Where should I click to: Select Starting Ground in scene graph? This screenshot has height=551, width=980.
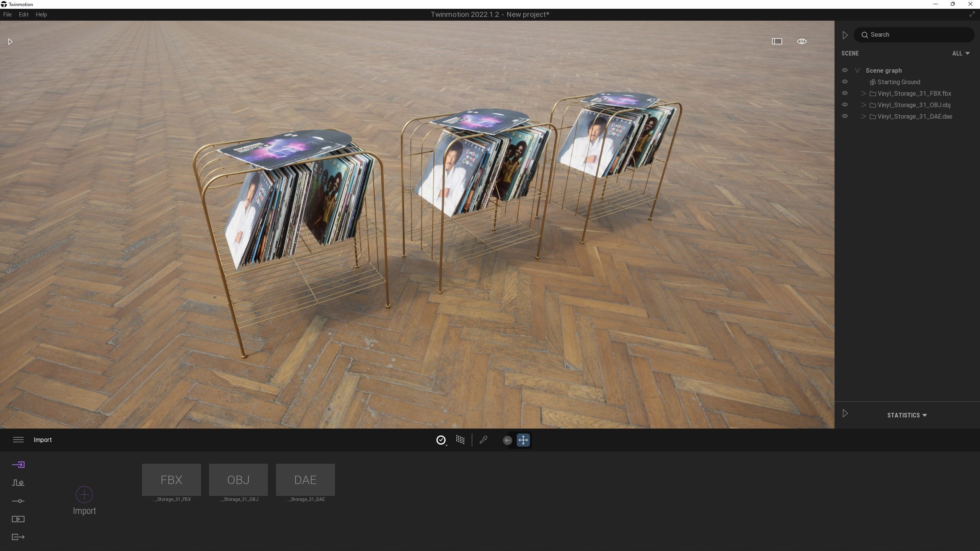pos(898,82)
